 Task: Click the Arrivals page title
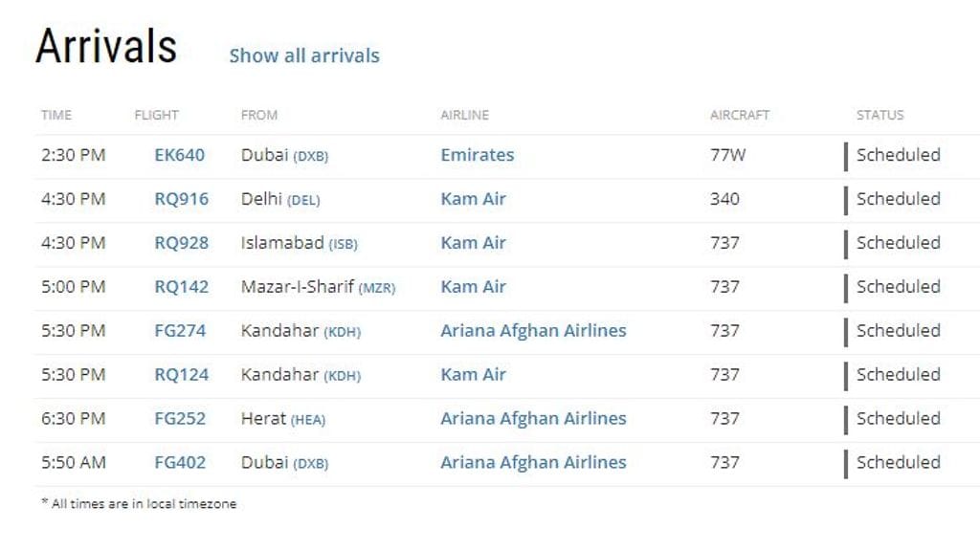click(x=105, y=46)
